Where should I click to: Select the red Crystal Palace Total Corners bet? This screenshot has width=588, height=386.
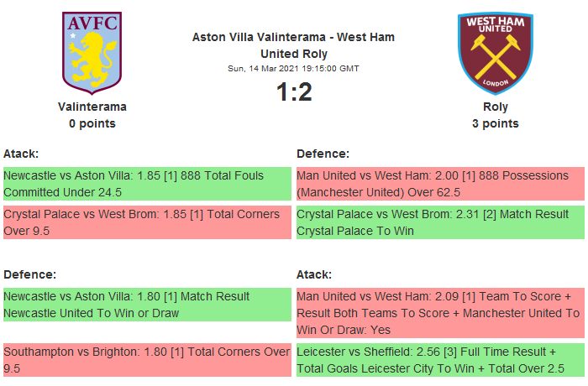146,222
